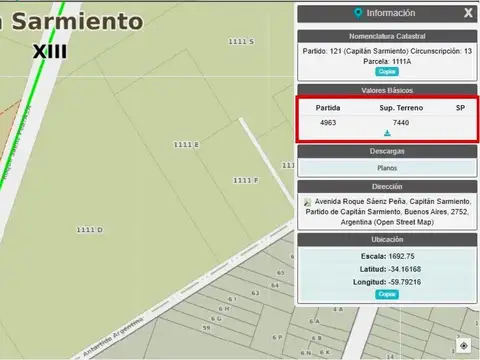Click the locate-me crosshair icon on the map

[464, 346]
